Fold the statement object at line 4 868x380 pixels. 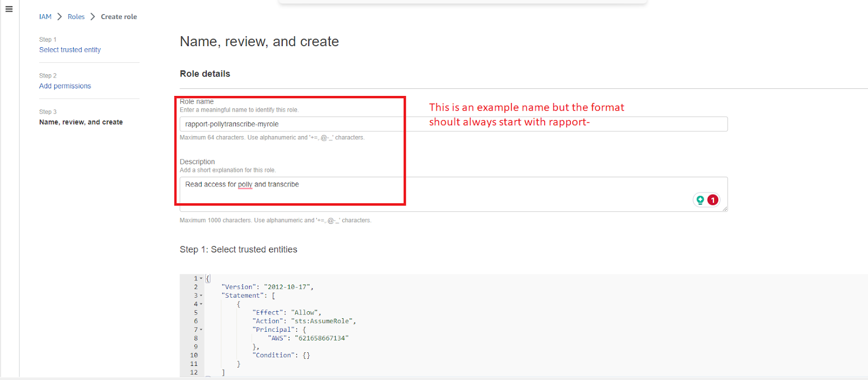(201, 304)
